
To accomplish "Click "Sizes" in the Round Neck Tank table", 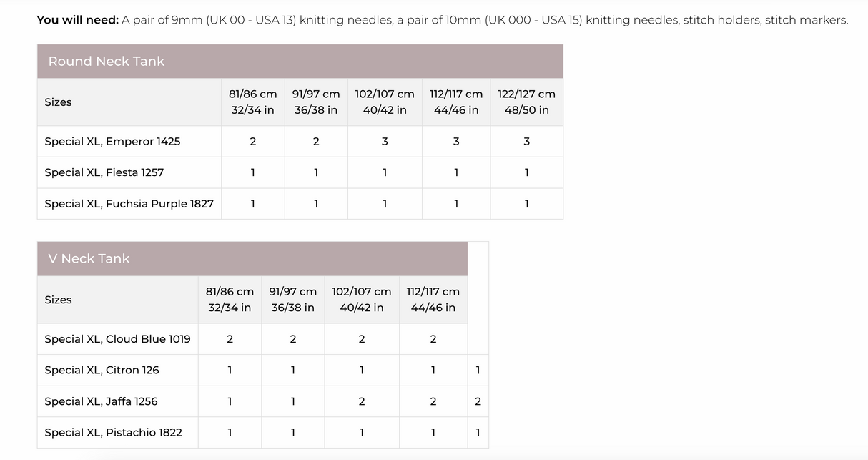I will 58,102.
